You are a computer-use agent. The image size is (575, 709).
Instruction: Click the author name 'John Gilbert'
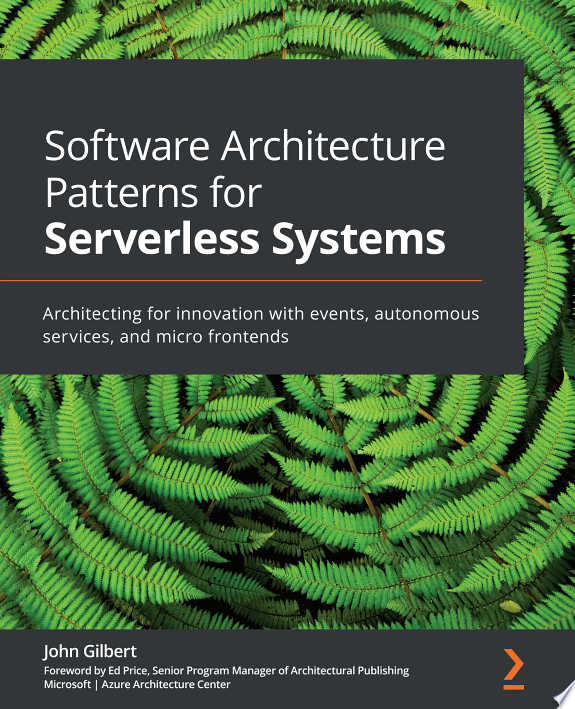click(x=90, y=652)
